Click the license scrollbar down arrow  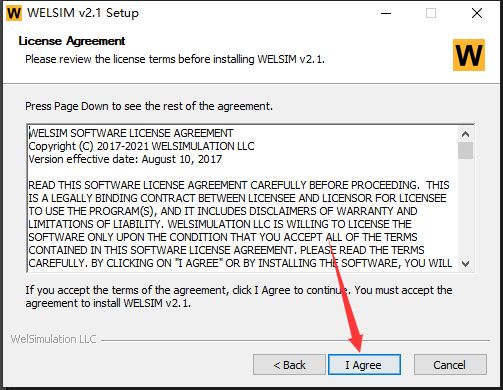pos(465,264)
